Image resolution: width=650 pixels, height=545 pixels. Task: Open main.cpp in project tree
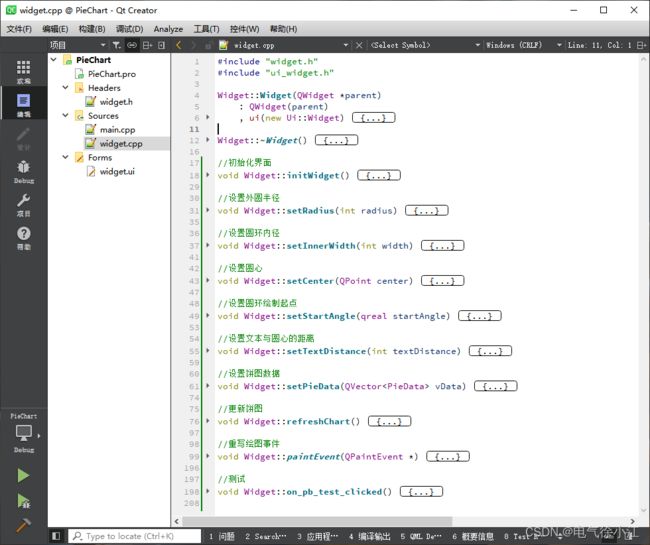[117, 129]
